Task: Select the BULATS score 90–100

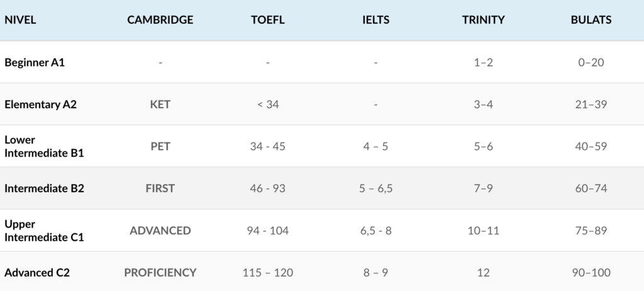Action: coord(591,272)
